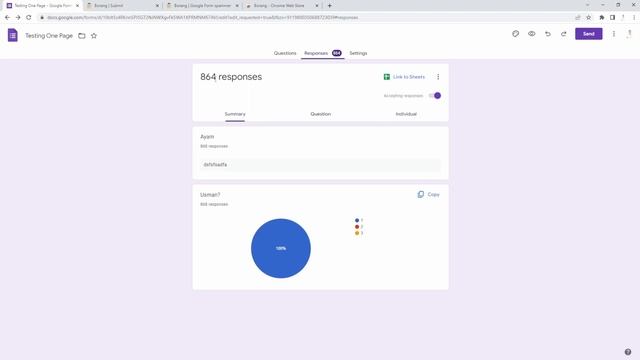This screenshot has width=640, height=360.
Task: Switch to the Questions tab
Action: (285, 53)
